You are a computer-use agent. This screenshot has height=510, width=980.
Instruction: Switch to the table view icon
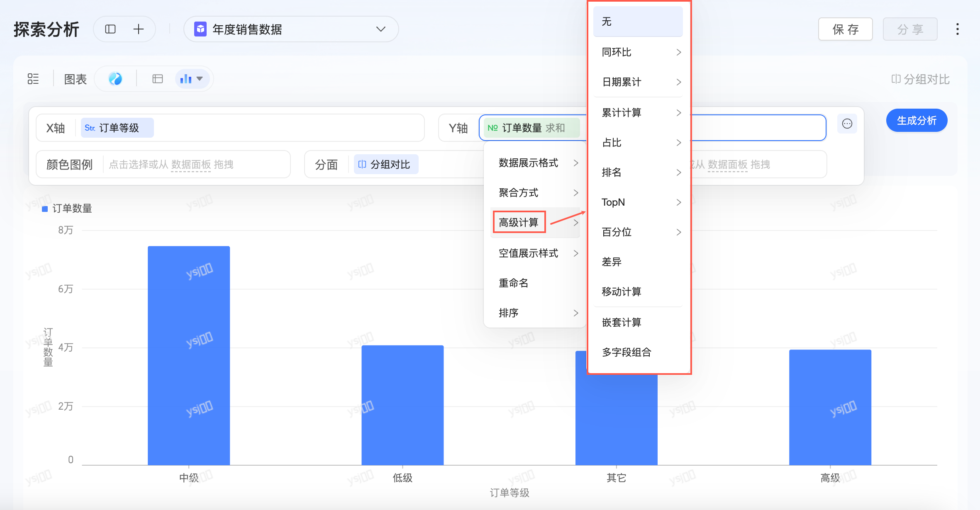point(158,79)
